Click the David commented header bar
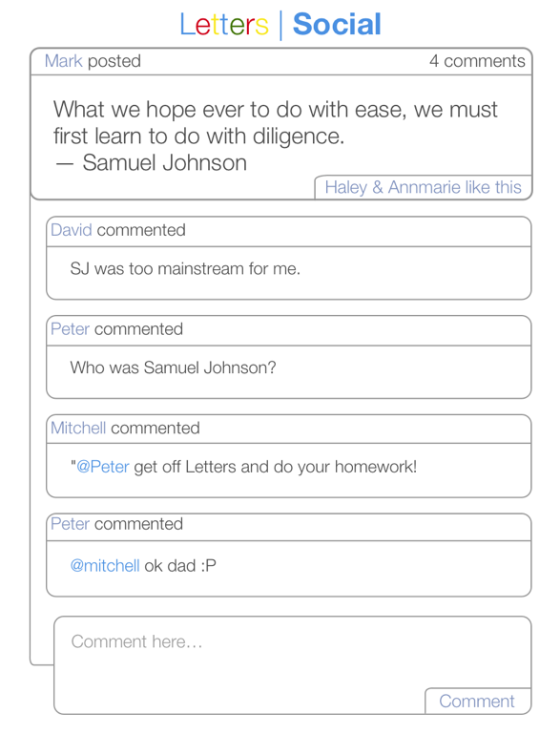This screenshot has height=734, width=560. click(x=289, y=231)
